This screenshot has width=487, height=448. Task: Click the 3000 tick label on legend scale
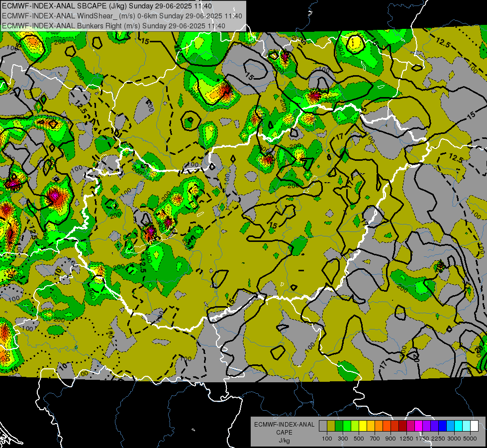tap(454, 439)
